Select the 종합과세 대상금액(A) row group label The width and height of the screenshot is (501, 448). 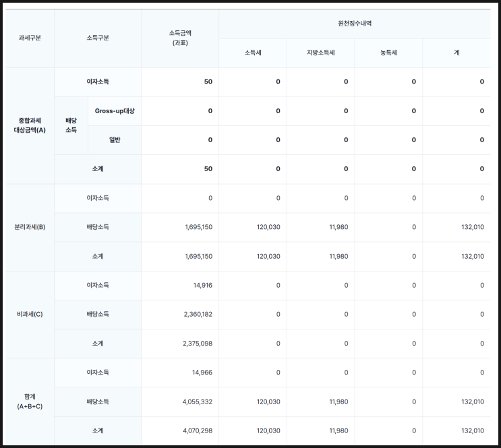point(30,125)
